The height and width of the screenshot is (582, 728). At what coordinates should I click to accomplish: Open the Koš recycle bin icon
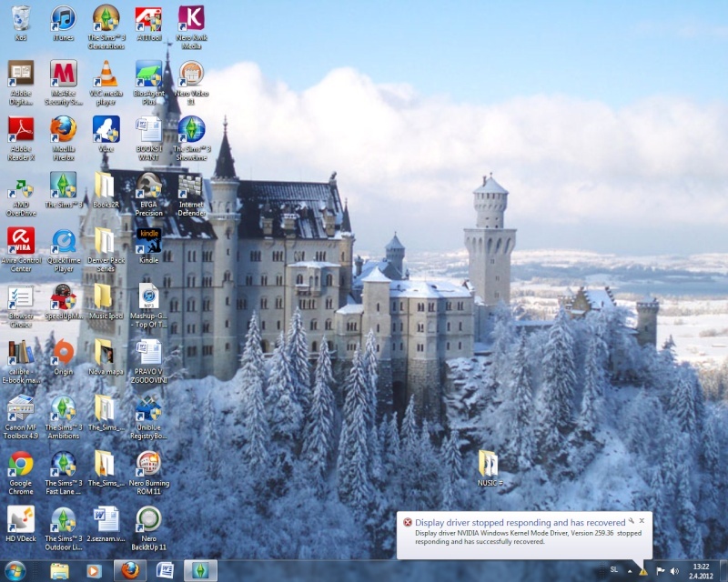tap(20, 24)
